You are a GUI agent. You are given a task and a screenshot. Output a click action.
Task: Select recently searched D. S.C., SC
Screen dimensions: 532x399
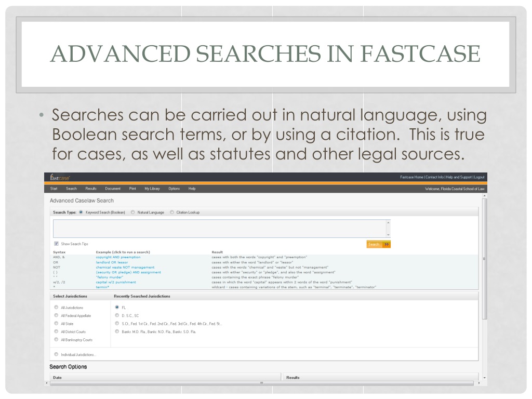117,315
